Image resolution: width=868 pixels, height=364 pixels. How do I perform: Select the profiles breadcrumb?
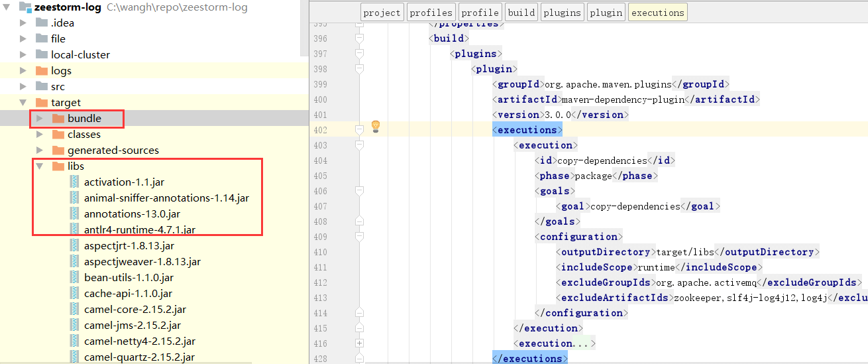431,12
